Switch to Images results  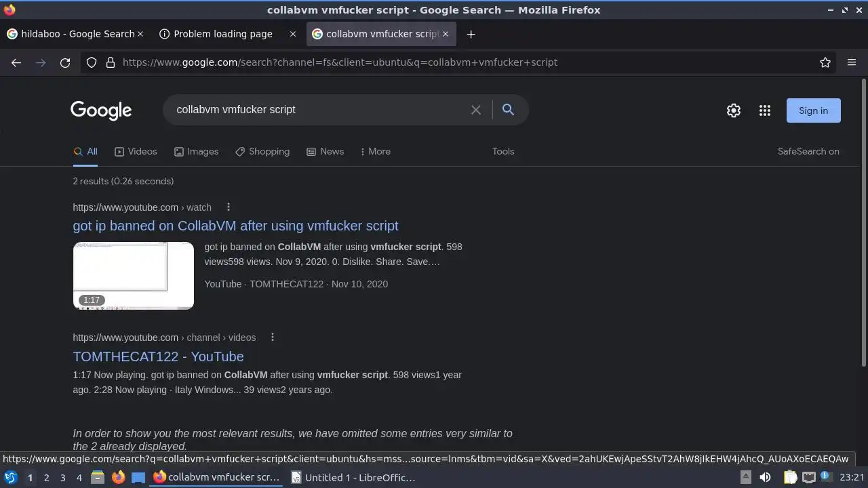[196, 152]
